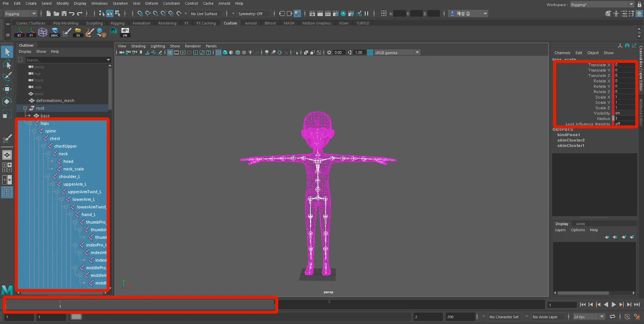Open the Rigging menu set dropdown
Image resolution: width=644 pixels, height=324 pixels.
tap(20, 13)
